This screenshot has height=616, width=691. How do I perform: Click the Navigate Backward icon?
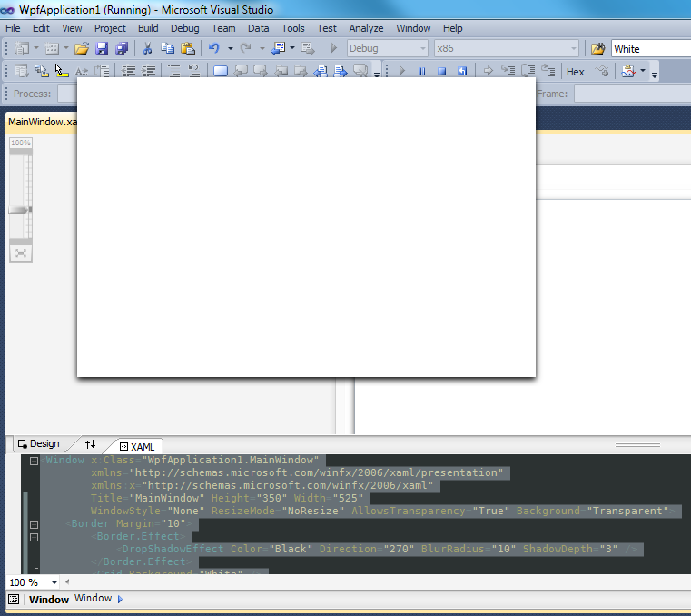point(278,48)
